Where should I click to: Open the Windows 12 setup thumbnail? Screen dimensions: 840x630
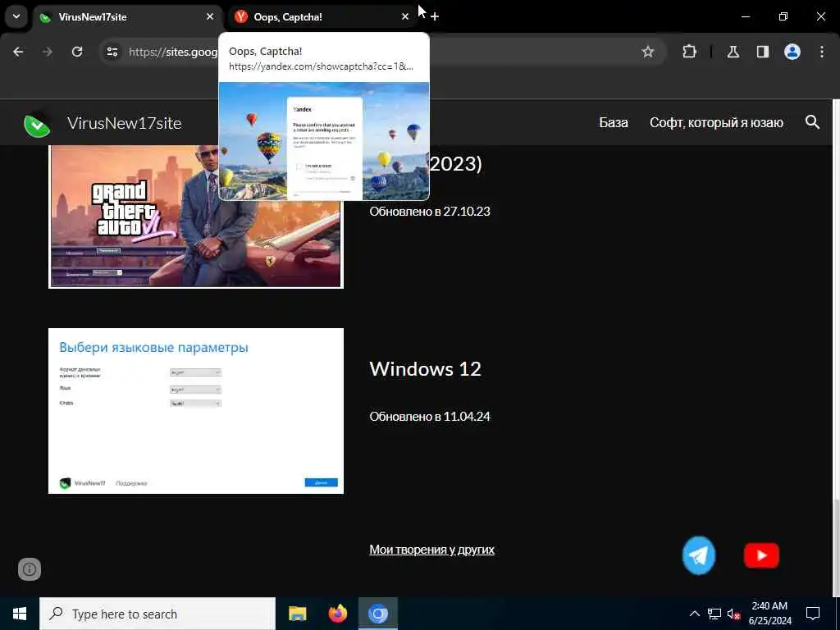click(x=195, y=411)
